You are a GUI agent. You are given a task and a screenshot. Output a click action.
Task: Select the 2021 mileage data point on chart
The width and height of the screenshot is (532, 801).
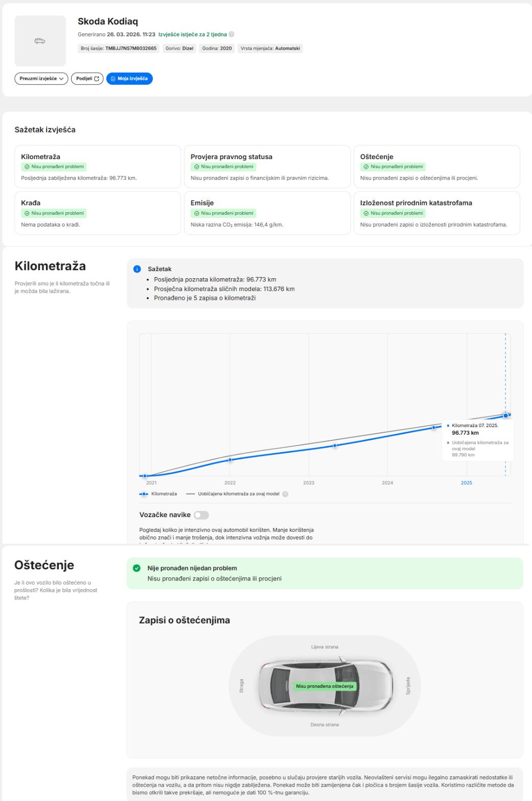(145, 476)
